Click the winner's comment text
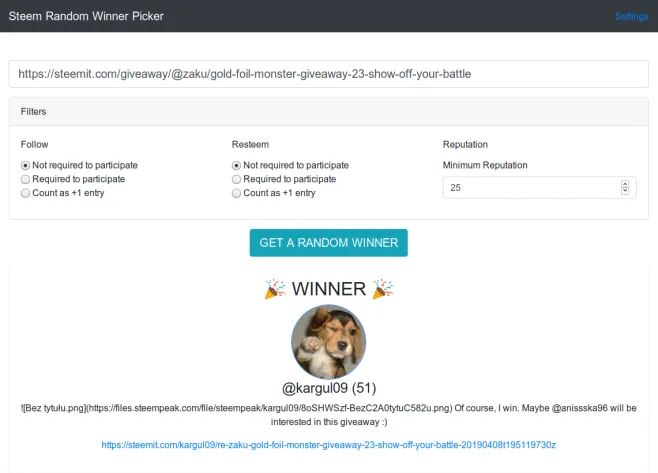 [328, 414]
